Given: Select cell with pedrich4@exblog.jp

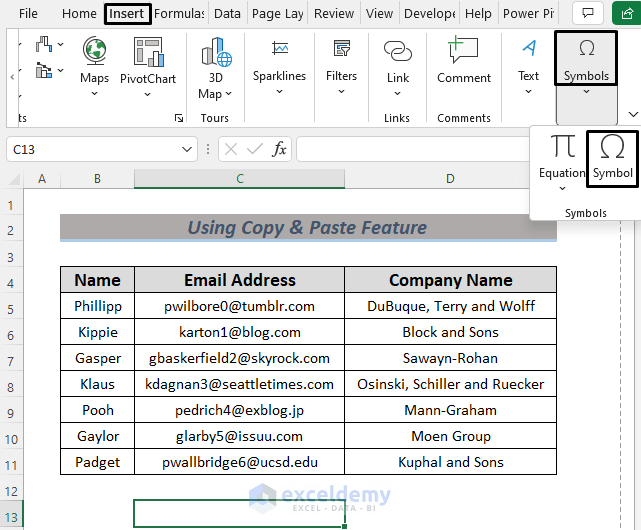Looking at the screenshot, I should pyautogui.click(x=240, y=410).
